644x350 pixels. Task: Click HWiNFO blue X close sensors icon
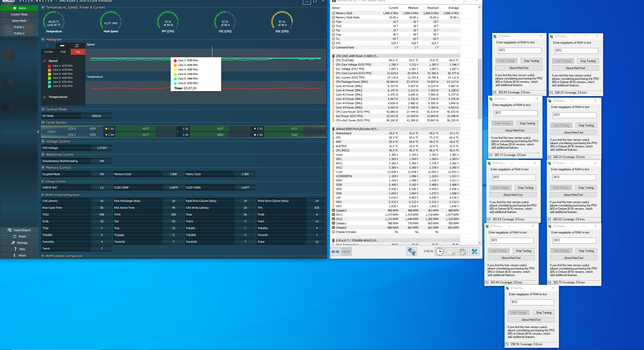(474, 252)
